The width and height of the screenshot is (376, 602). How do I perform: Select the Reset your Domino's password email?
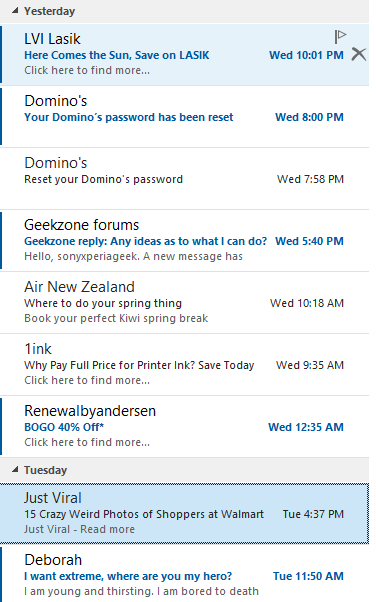(184, 179)
